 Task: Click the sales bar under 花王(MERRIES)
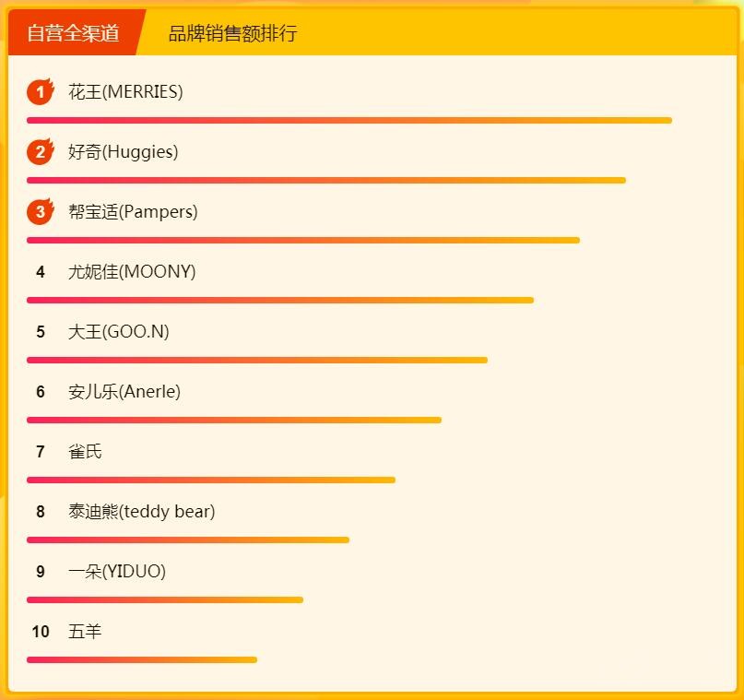[348, 120]
